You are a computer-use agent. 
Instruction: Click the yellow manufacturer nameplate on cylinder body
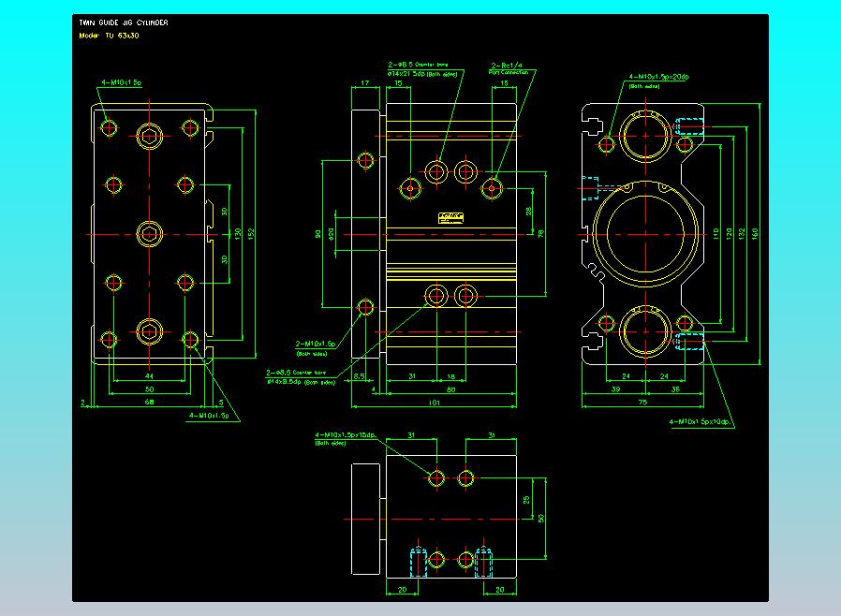point(450,218)
